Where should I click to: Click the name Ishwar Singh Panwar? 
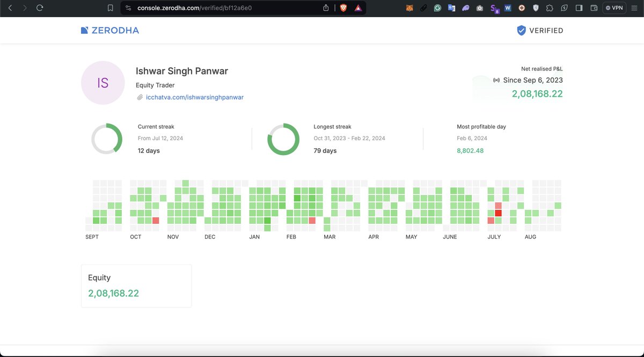(x=182, y=71)
